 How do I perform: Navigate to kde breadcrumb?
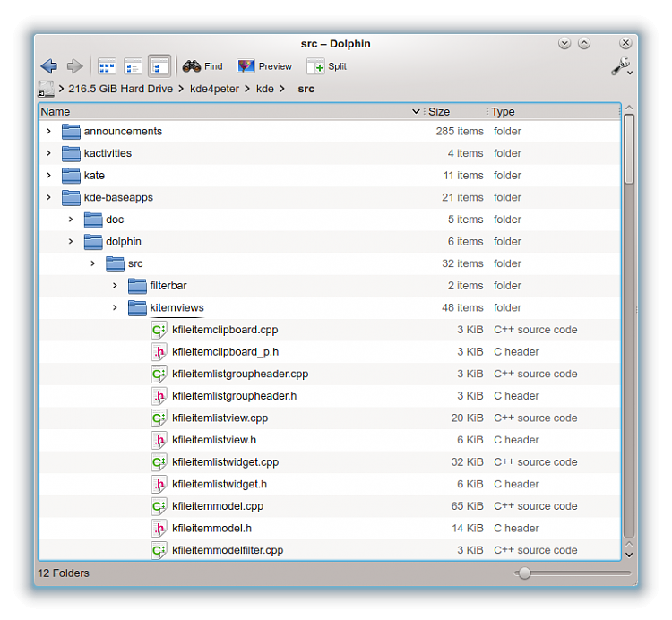pyautogui.click(x=265, y=89)
